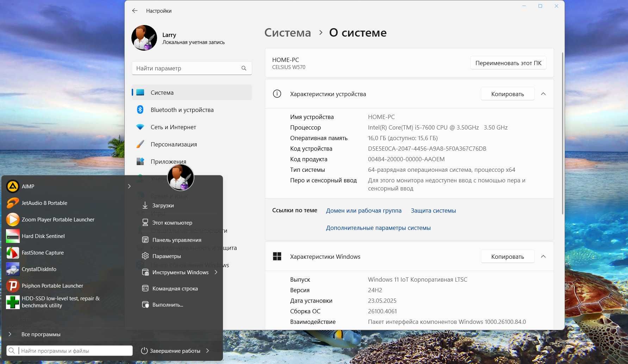Focus Найти программы и файлы field
This screenshot has width=628, height=364.
tap(69, 351)
